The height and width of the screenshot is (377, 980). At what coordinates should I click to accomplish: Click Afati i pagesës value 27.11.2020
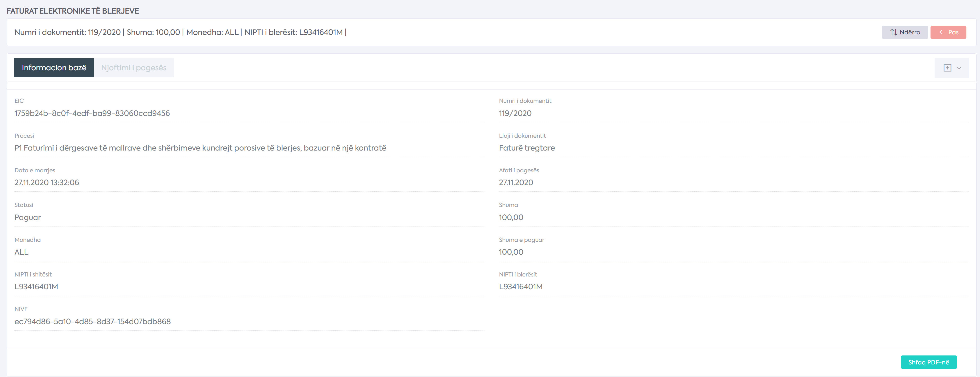516,183
